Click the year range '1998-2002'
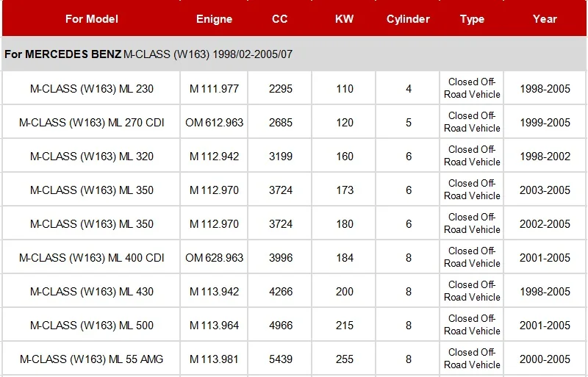The width and height of the screenshot is (588, 377). coord(545,156)
